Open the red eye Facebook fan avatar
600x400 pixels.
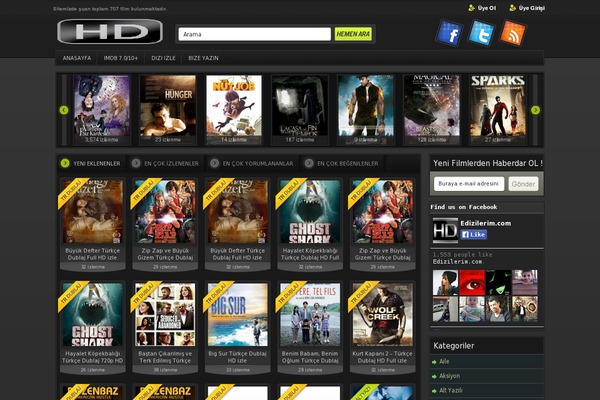[x=472, y=282]
